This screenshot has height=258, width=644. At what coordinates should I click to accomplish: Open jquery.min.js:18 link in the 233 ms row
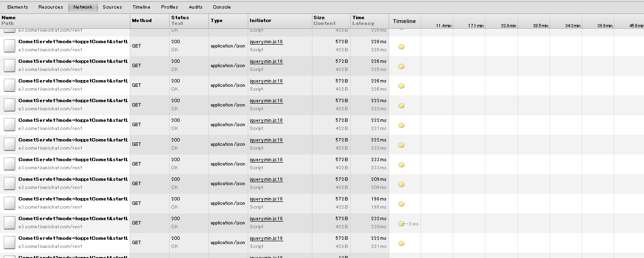pyautogui.click(x=266, y=160)
